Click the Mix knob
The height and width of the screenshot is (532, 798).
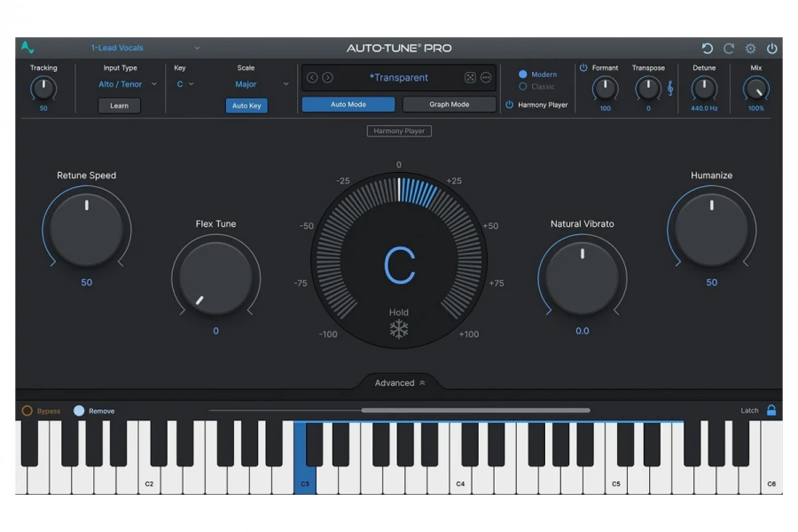coord(756,89)
